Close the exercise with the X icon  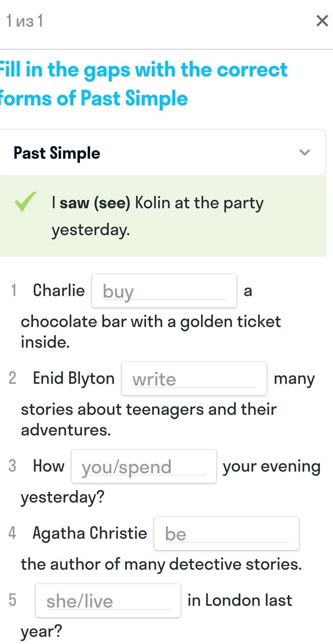[322, 21]
